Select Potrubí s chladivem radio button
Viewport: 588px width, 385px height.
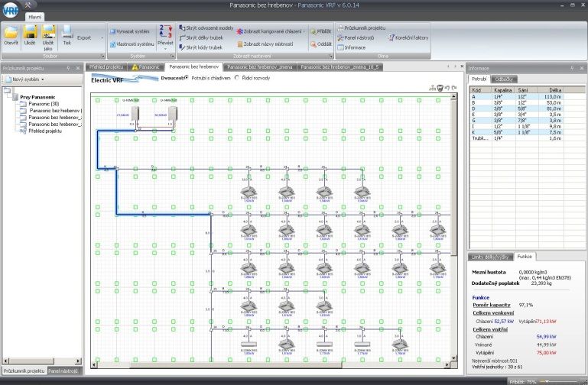[x=187, y=78]
